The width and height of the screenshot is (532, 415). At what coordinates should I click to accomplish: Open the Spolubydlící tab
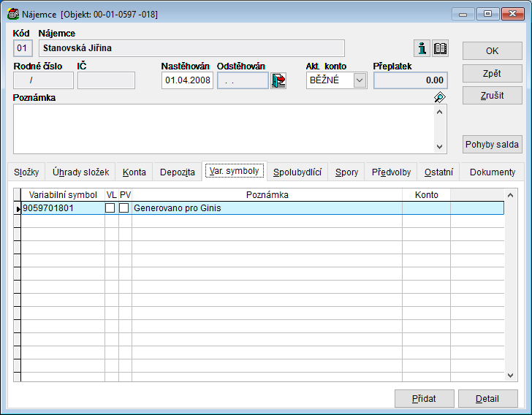point(297,172)
